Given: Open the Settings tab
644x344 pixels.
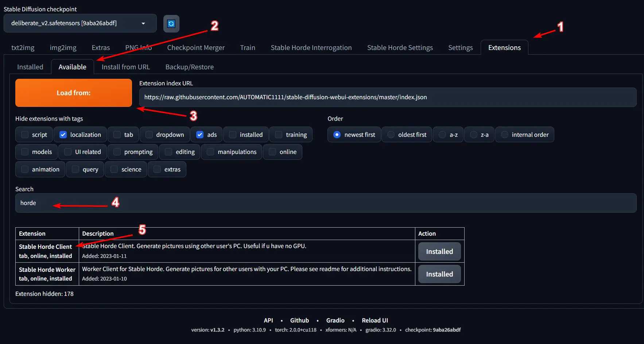Looking at the screenshot, I should coord(460,48).
